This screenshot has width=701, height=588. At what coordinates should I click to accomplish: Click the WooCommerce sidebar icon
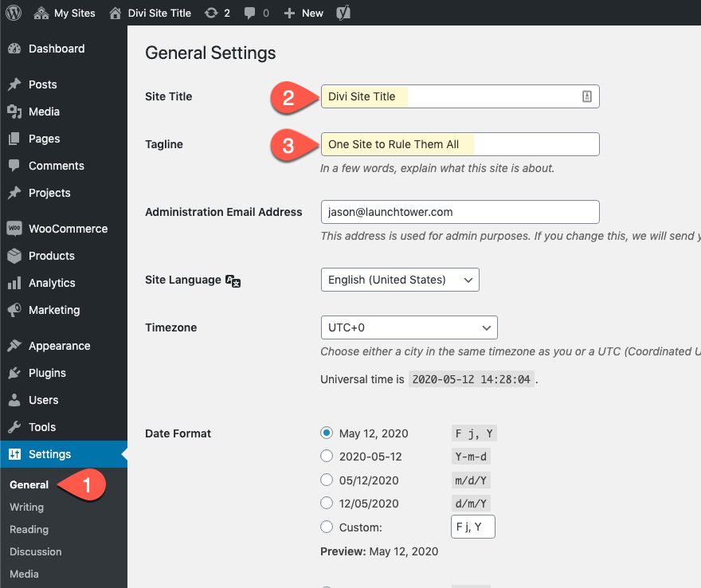[14, 229]
